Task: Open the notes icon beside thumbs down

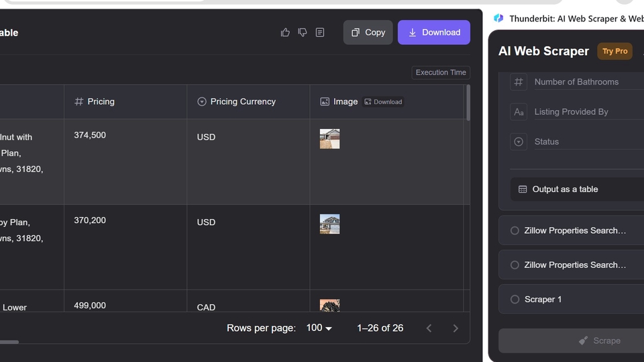Action: (x=320, y=32)
